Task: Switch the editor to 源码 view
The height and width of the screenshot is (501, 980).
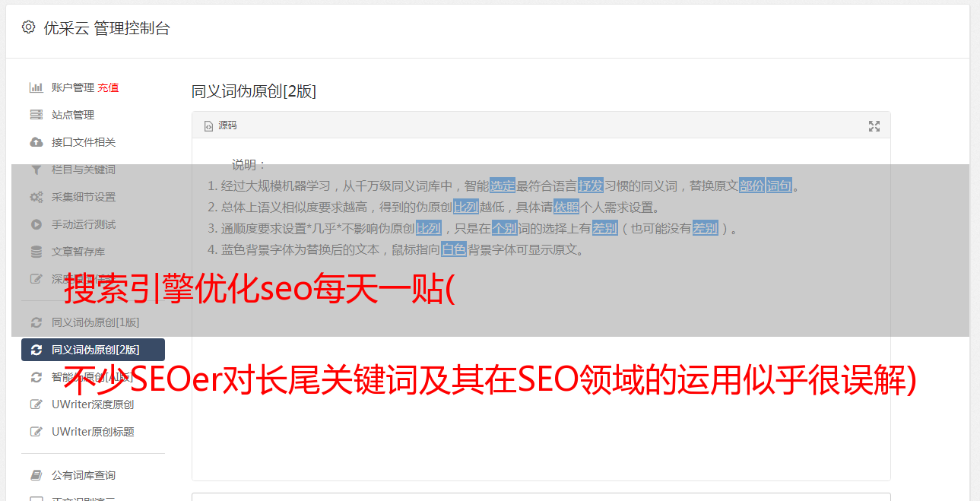Action: 220,125
